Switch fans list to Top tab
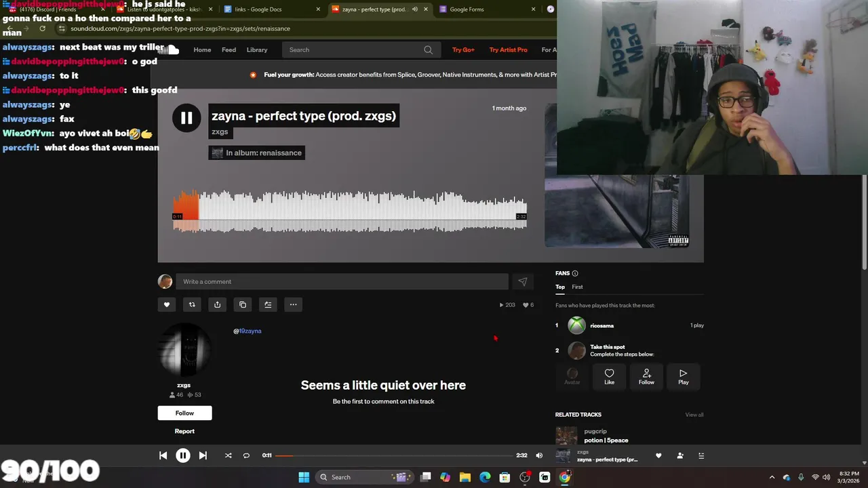 [x=560, y=287]
